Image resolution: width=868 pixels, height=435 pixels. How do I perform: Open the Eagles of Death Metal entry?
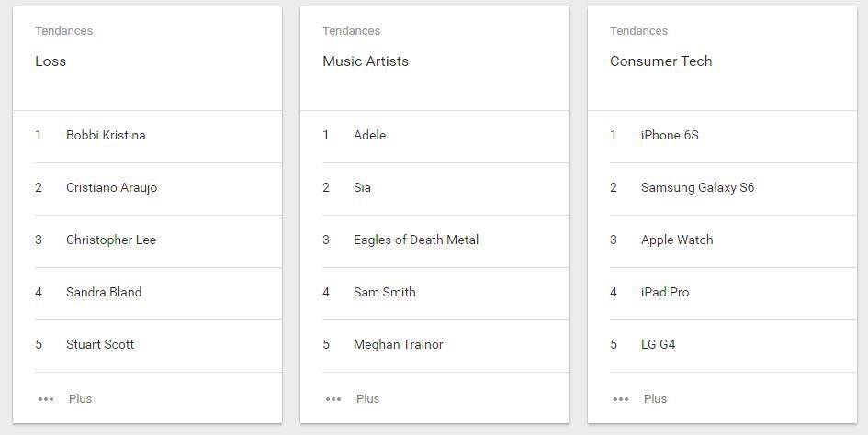point(416,240)
